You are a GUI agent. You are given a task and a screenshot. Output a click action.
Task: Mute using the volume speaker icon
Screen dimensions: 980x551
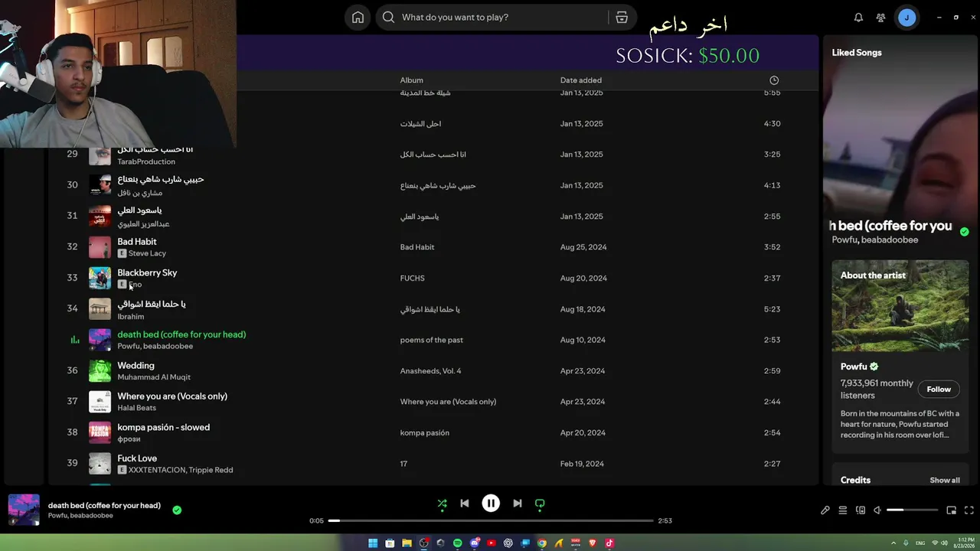[877, 510]
